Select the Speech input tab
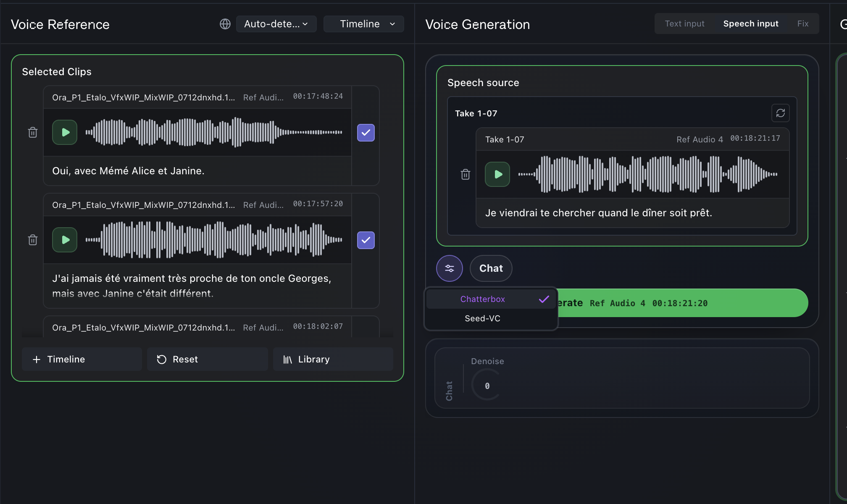The height and width of the screenshot is (504, 847). 751,24
